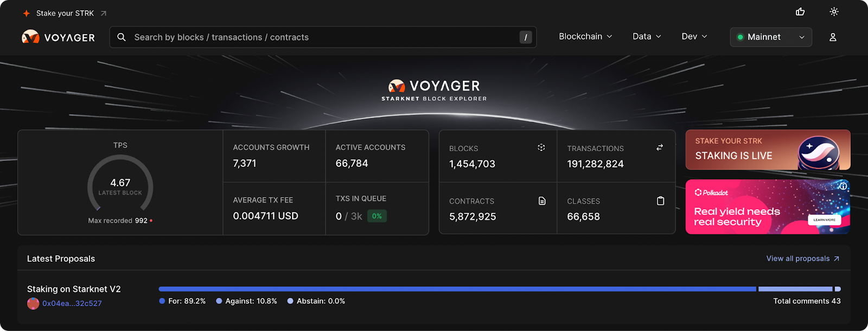The height and width of the screenshot is (331, 868).
Task: Open View all proposals link
Action: 798,259
